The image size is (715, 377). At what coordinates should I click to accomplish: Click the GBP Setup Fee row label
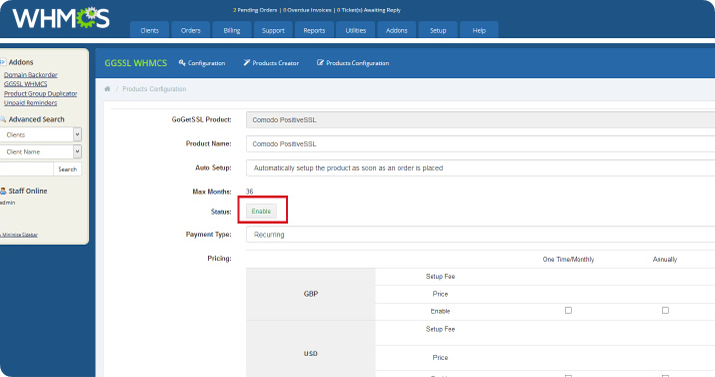point(440,276)
